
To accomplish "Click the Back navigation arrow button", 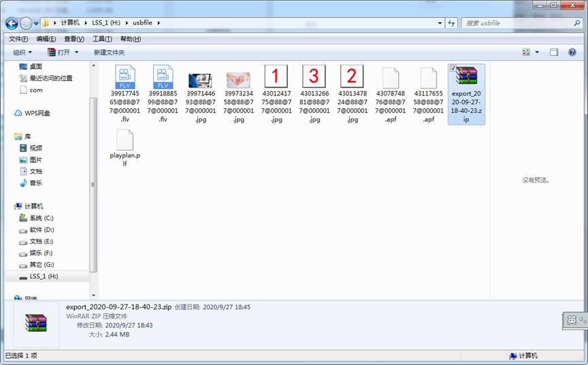I will [x=12, y=23].
